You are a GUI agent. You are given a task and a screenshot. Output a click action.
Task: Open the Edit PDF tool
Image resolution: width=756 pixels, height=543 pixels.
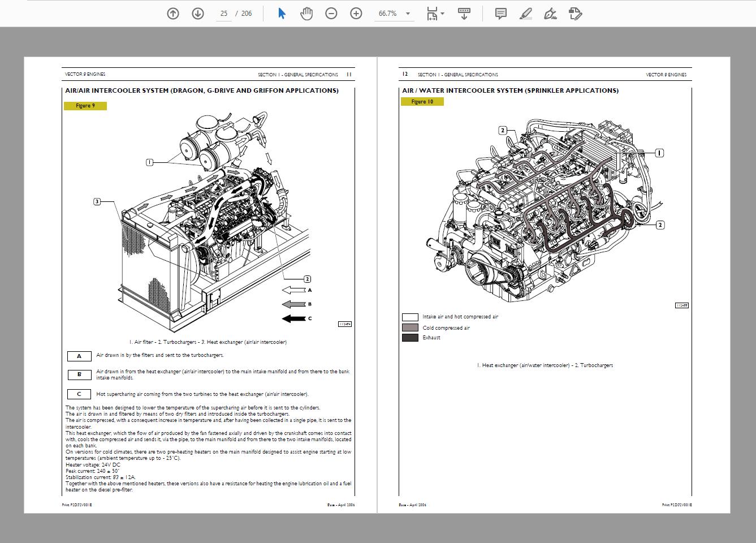(576, 13)
